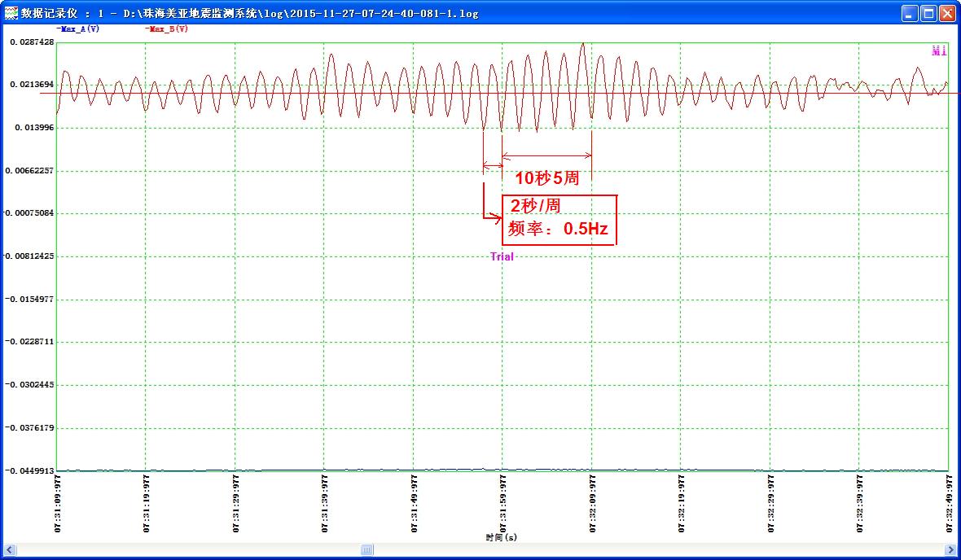
Task: Click the Trial cursor label
Action: [x=502, y=256]
